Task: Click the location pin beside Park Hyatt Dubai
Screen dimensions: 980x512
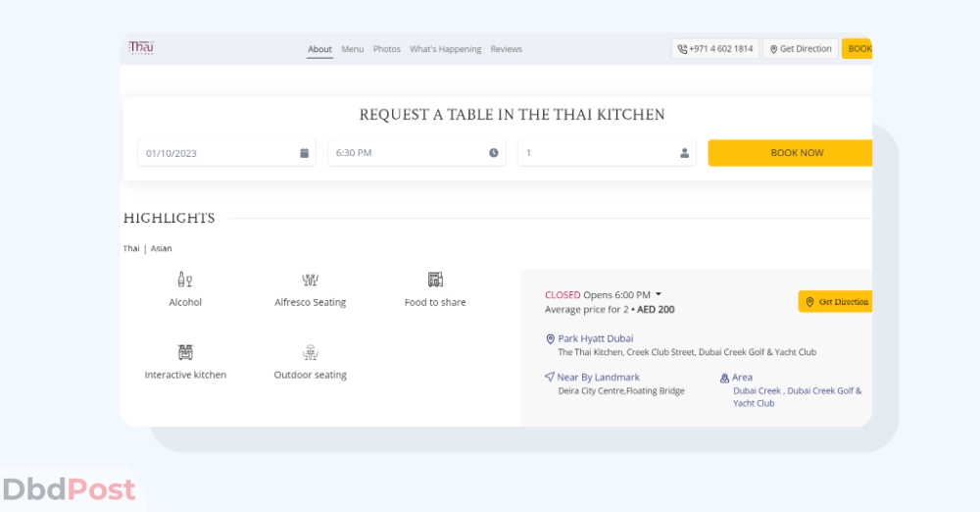Action: tap(551, 339)
